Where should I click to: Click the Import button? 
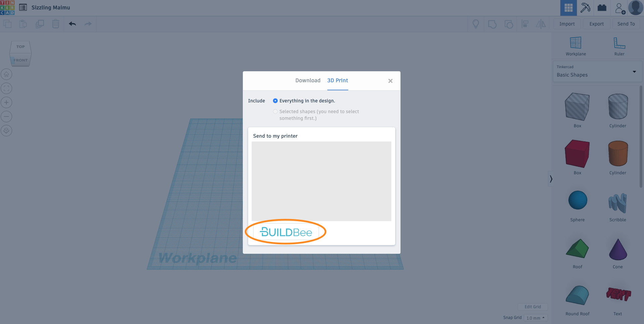point(567,24)
